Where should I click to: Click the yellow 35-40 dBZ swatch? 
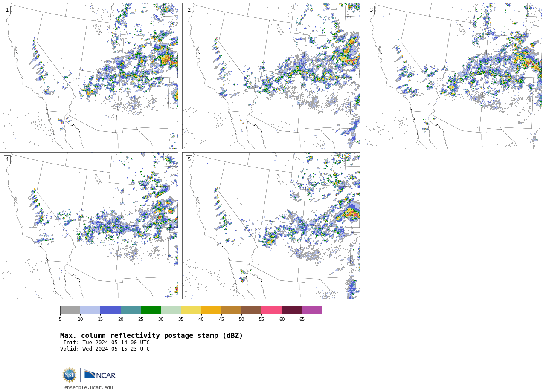(191, 310)
